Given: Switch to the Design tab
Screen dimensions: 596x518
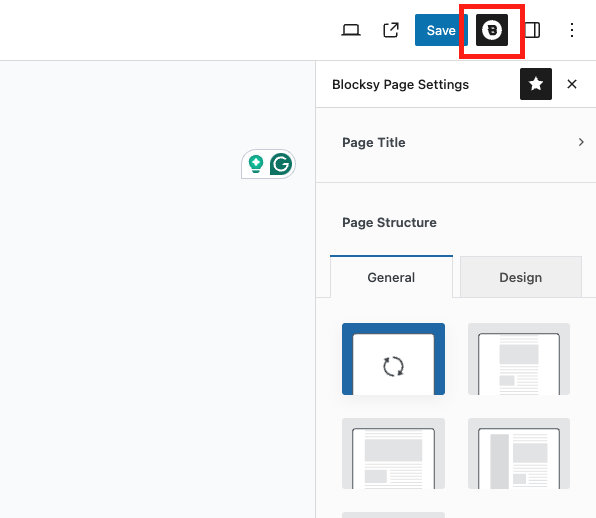Looking at the screenshot, I should (521, 277).
